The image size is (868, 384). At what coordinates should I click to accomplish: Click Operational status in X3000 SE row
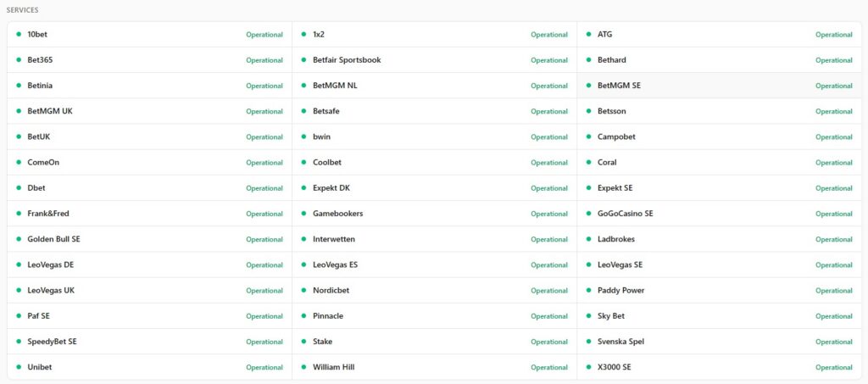pos(834,367)
